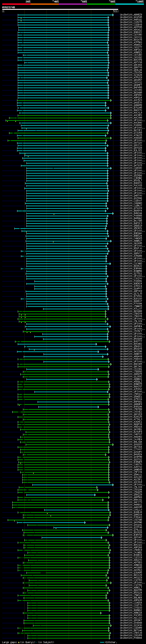Select the UniRef100_B9IKT5 label
Image resolution: width=146 pixels, height=644 pixels.
point(131,40)
